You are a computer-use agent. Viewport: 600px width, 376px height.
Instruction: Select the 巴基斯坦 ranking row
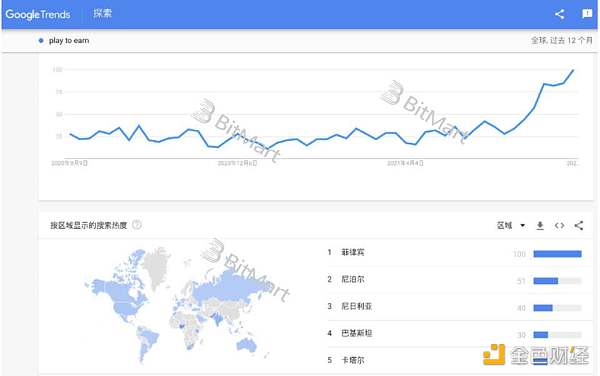point(455,334)
